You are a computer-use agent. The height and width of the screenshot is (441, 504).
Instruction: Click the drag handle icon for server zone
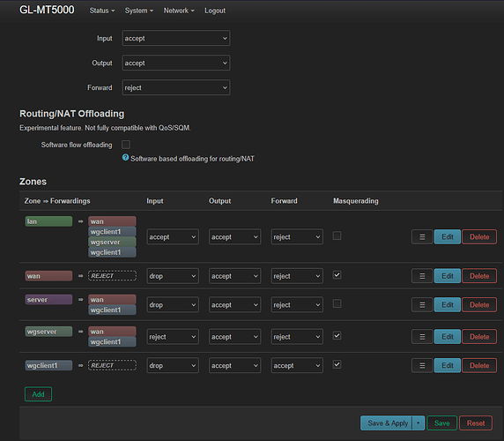[x=422, y=304]
